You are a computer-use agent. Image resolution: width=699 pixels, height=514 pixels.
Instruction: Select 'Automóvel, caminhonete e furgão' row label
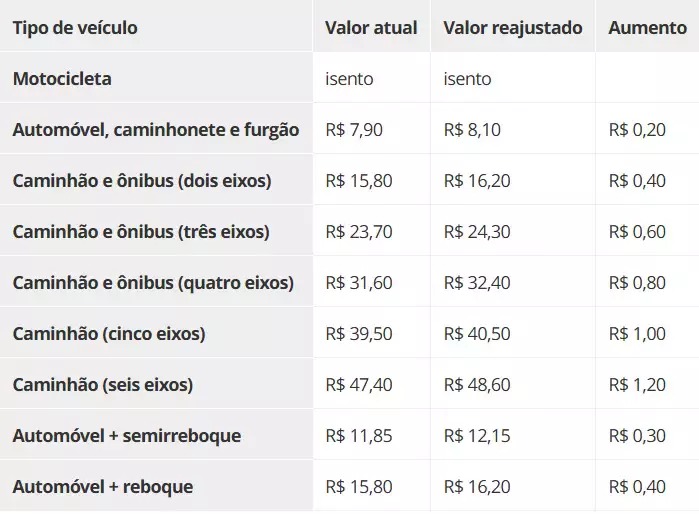[155, 129]
